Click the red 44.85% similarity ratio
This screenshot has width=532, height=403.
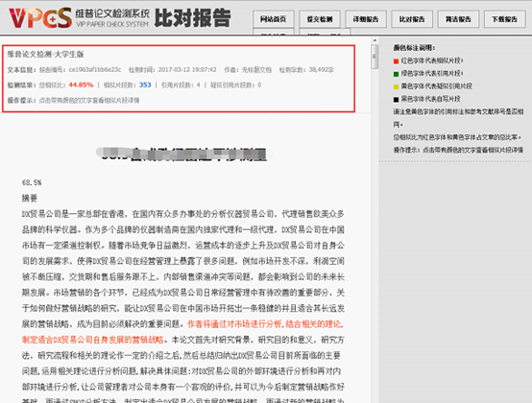(x=81, y=84)
